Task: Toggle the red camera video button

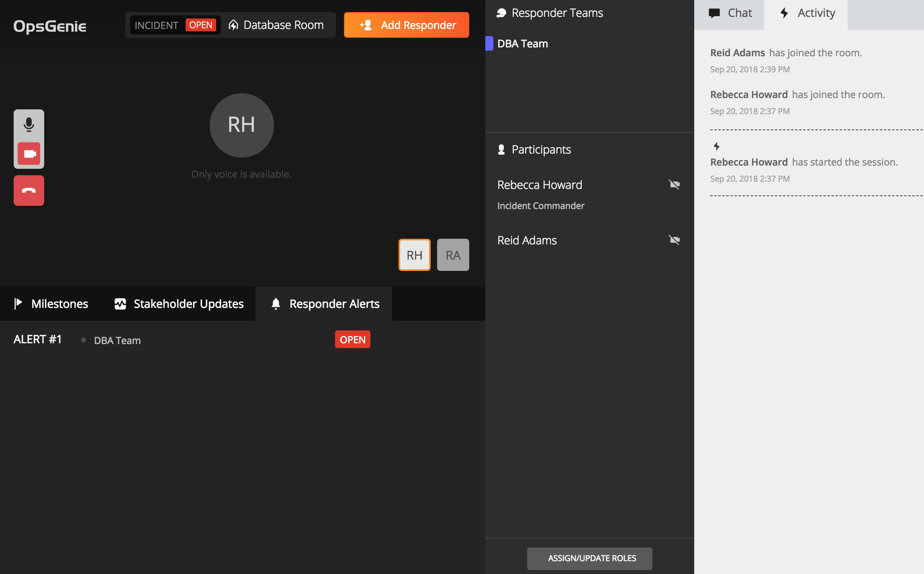Action: [x=29, y=154]
